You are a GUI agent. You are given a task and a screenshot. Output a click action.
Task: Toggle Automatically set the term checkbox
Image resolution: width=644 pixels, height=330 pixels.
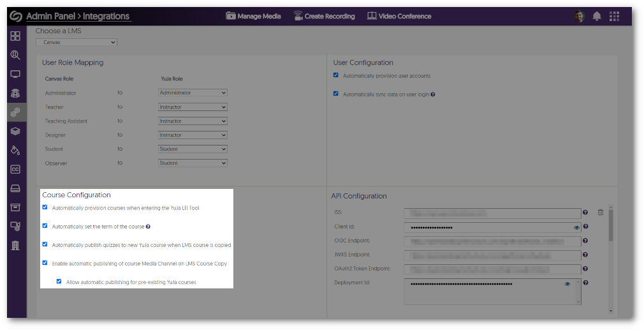click(x=45, y=225)
